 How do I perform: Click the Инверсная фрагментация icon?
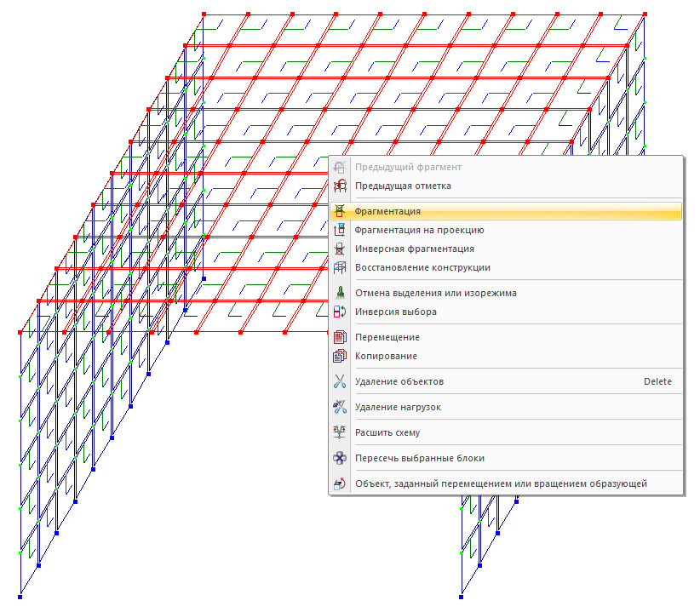coord(340,249)
